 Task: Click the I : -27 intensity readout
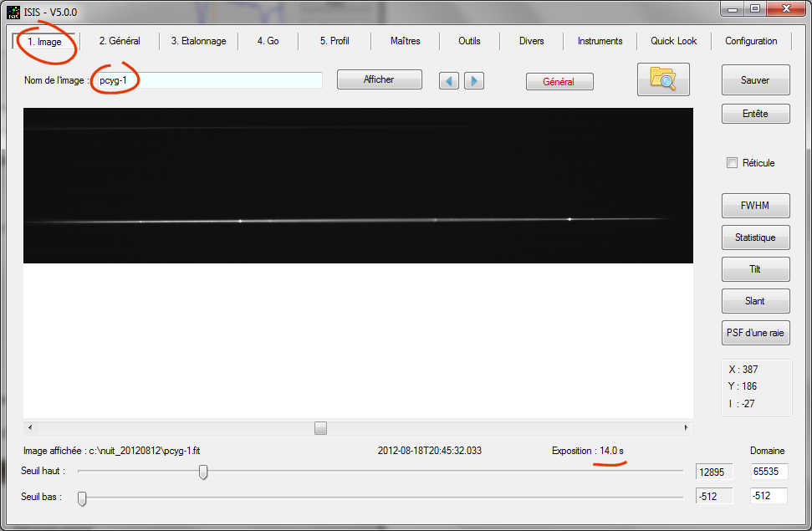click(742, 404)
